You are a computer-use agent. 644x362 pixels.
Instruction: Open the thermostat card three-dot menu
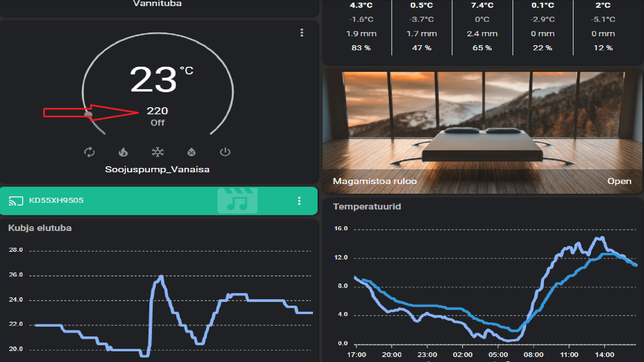302,33
